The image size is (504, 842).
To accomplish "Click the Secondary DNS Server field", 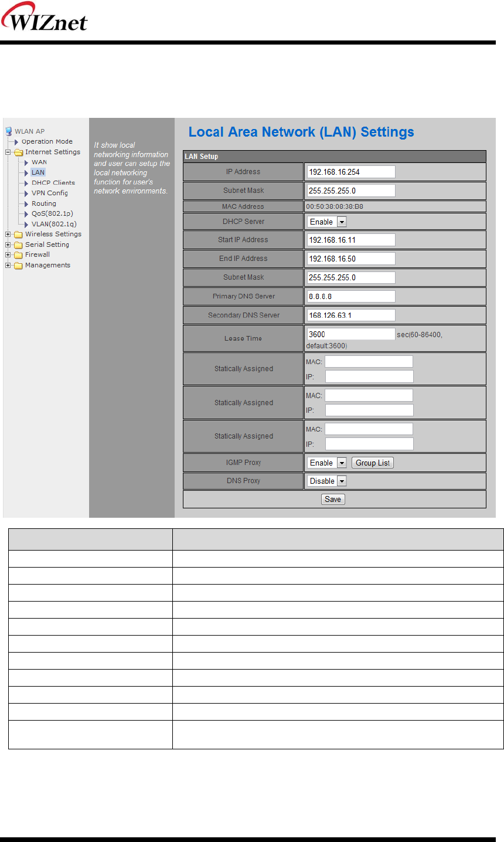I will (351, 315).
